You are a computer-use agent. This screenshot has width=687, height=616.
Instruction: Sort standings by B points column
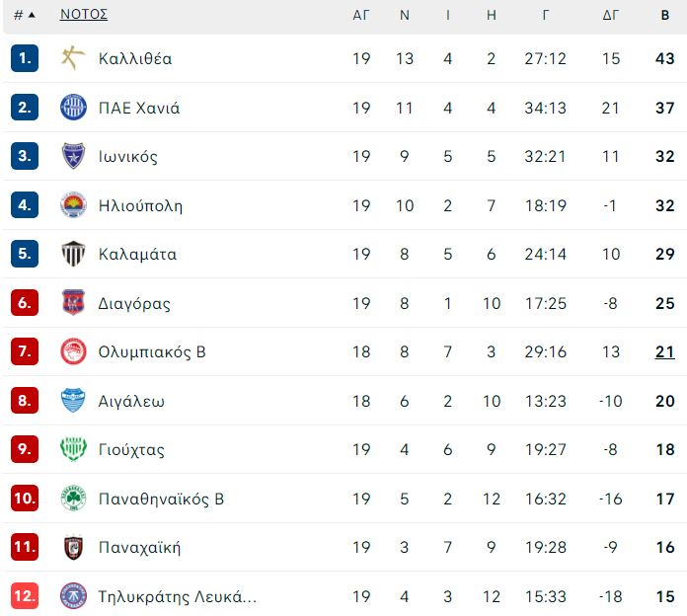tap(664, 15)
